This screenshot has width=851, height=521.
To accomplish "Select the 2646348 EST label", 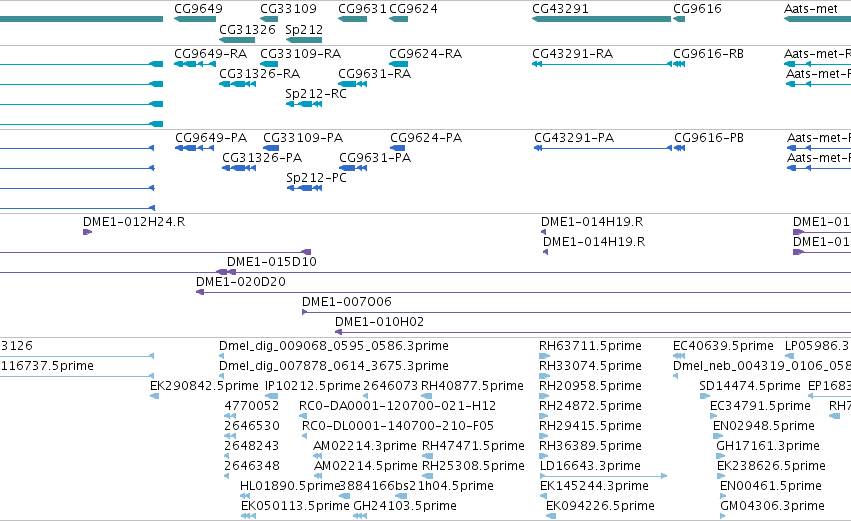I will tap(252, 467).
